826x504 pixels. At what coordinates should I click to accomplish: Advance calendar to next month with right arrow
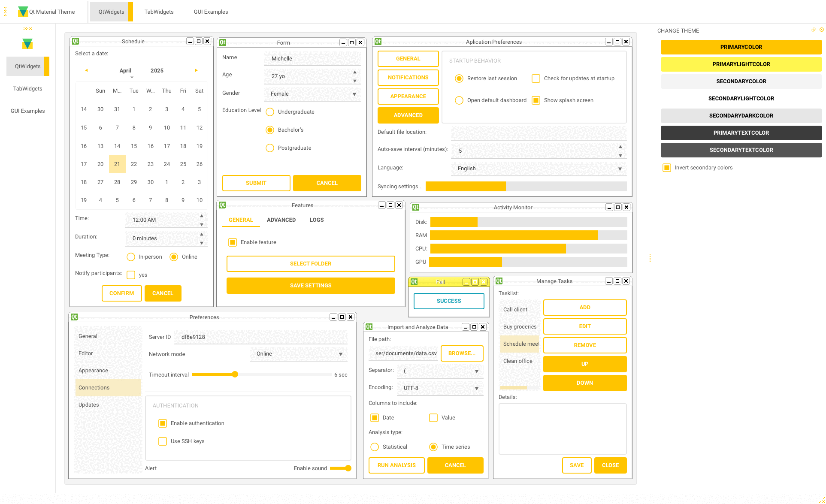(x=197, y=70)
